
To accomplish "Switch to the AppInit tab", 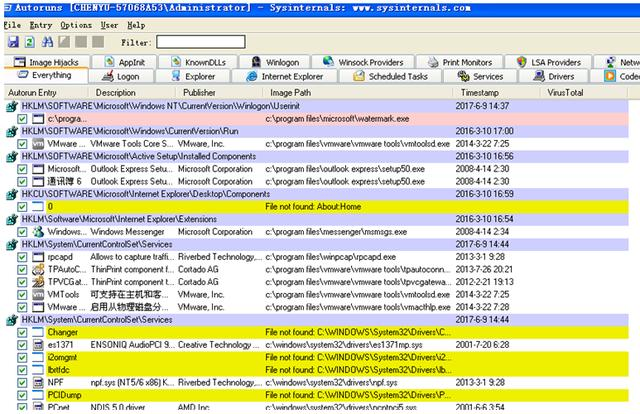I will pos(124,62).
